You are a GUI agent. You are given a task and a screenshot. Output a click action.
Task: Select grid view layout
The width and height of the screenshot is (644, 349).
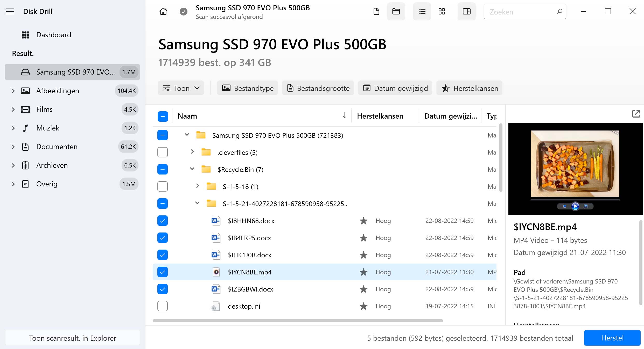coord(442,11)
